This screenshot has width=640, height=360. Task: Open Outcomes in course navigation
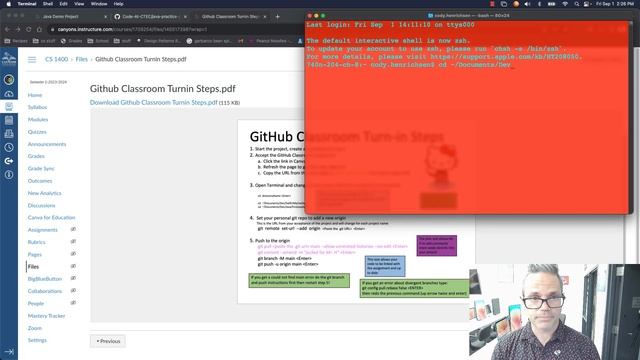[40, 181]
